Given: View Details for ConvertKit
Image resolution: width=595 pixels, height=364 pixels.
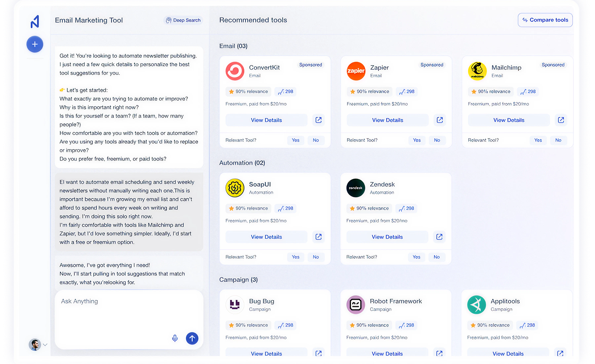Looking at the screenshot, I should coord(266,120).
